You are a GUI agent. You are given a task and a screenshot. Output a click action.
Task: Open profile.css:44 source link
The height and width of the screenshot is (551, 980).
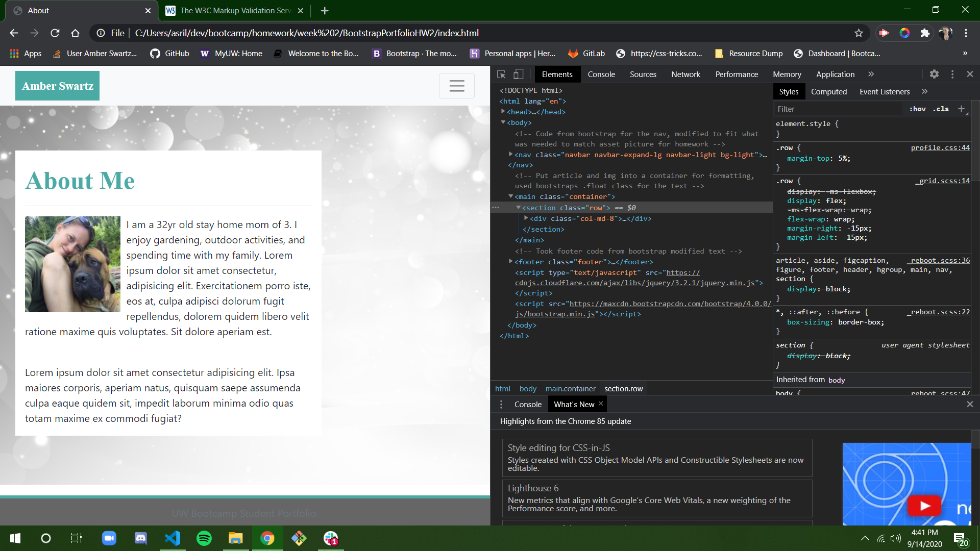940,147
